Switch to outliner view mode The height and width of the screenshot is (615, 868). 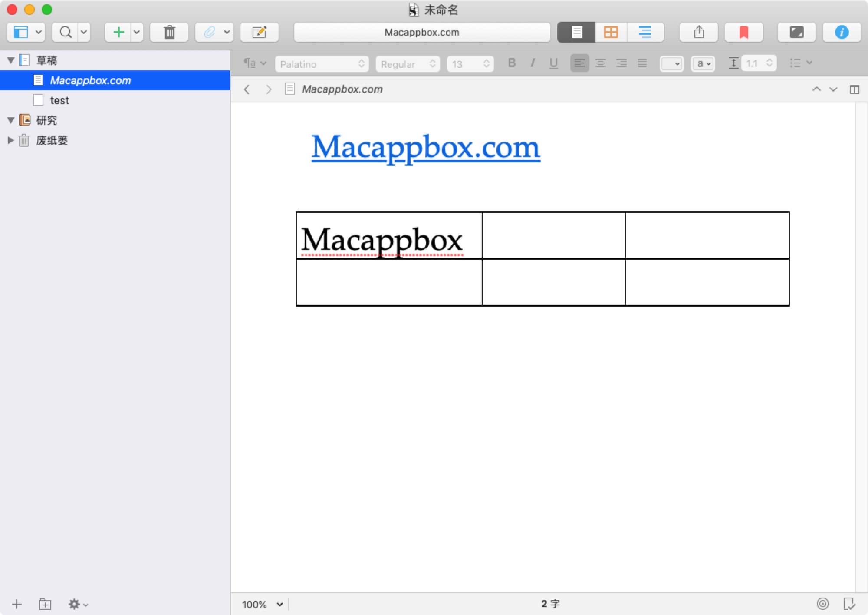click(645, 32)
